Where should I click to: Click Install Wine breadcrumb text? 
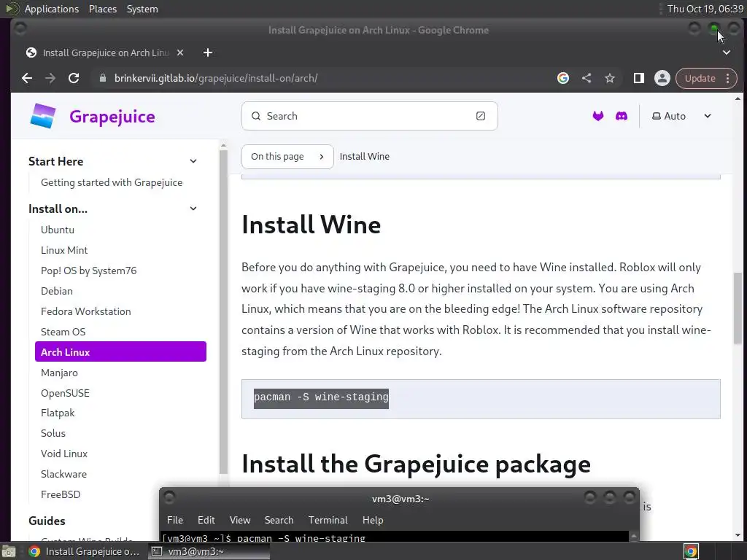point(365,157)
